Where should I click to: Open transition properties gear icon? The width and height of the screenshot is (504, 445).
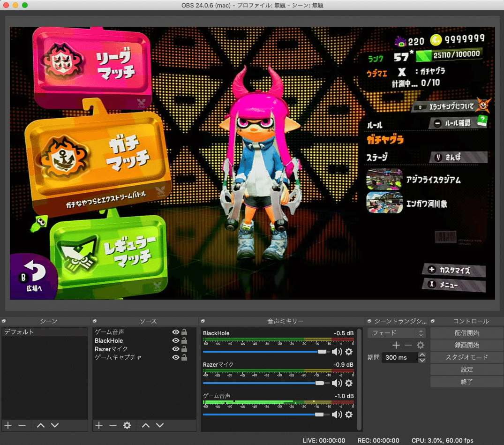click(x=421, y=345)
